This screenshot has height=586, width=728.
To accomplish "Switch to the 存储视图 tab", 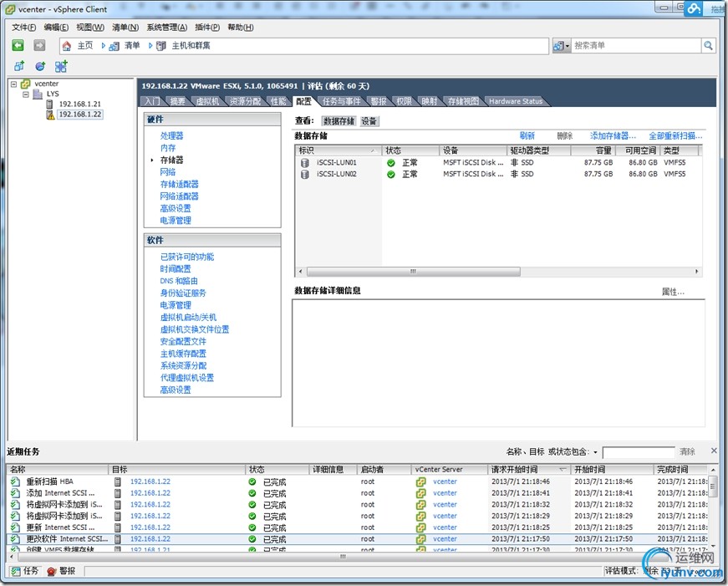I will [463, 101].
